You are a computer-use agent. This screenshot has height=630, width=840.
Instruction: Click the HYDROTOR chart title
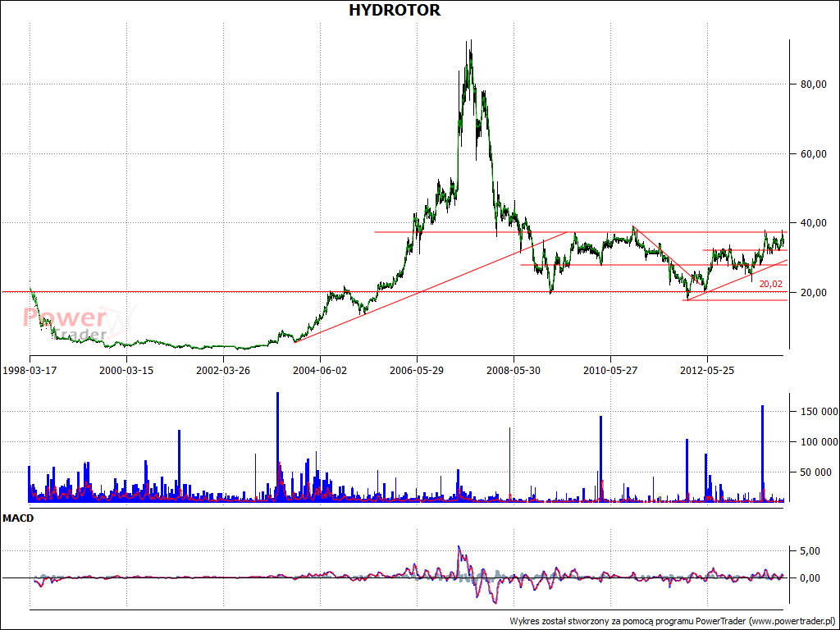pyautogui.click(x=395, y=10)
